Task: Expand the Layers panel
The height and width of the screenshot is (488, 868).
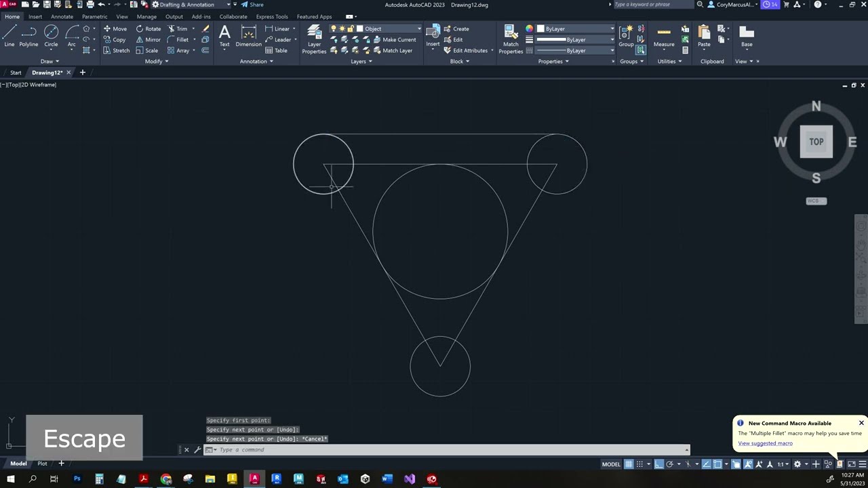Action: pyautogui.click(x=361, y=61)
